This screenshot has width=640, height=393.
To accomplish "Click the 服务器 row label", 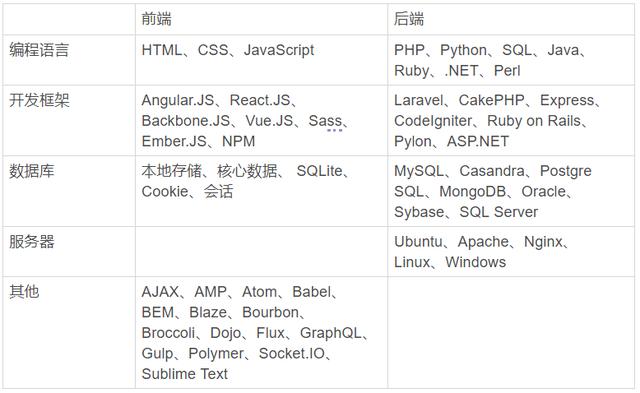I will (32, 242).
